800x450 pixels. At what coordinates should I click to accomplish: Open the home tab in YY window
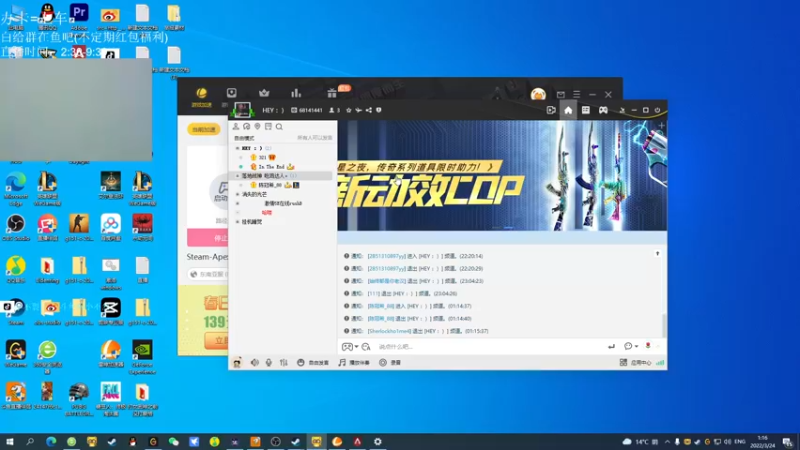point(568,110)
